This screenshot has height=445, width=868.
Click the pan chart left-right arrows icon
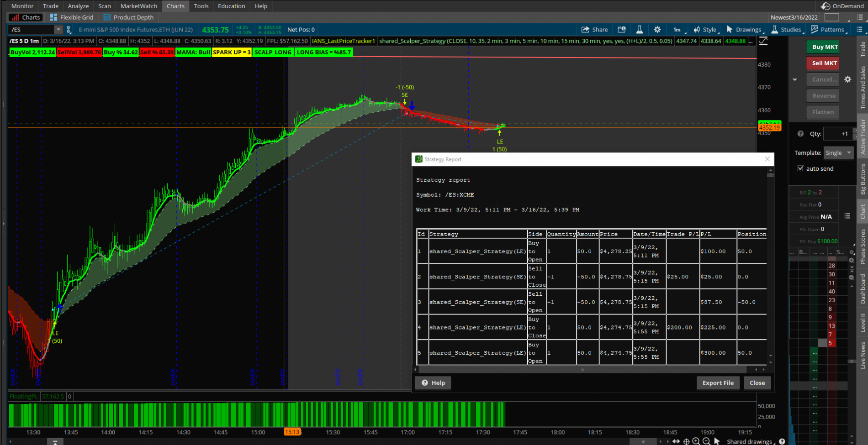click(676, 441)
